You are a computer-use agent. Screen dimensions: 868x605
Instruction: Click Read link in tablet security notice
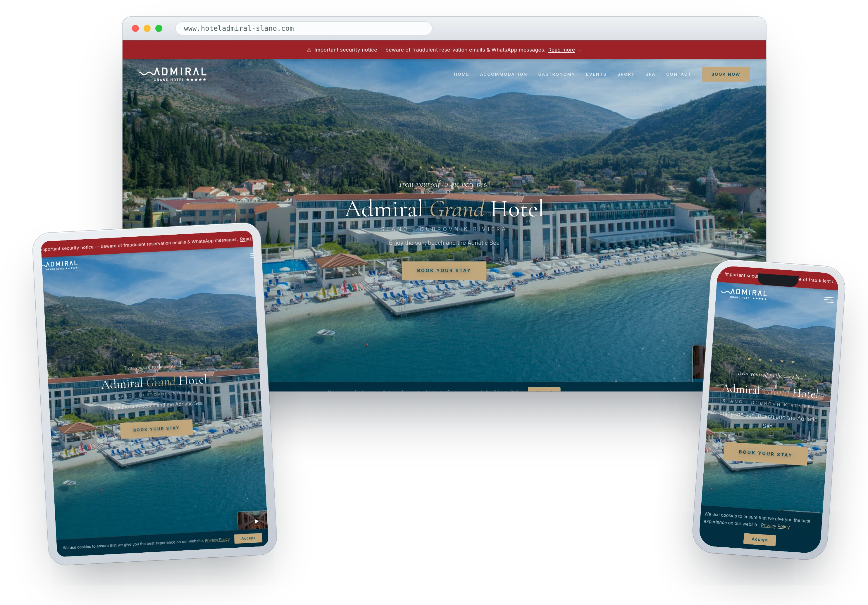(x=245, y=239)
